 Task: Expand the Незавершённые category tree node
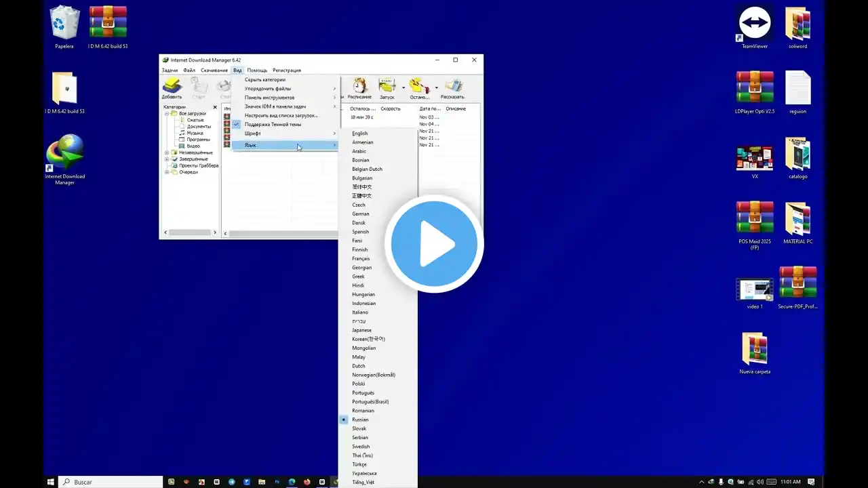[167, 152]
